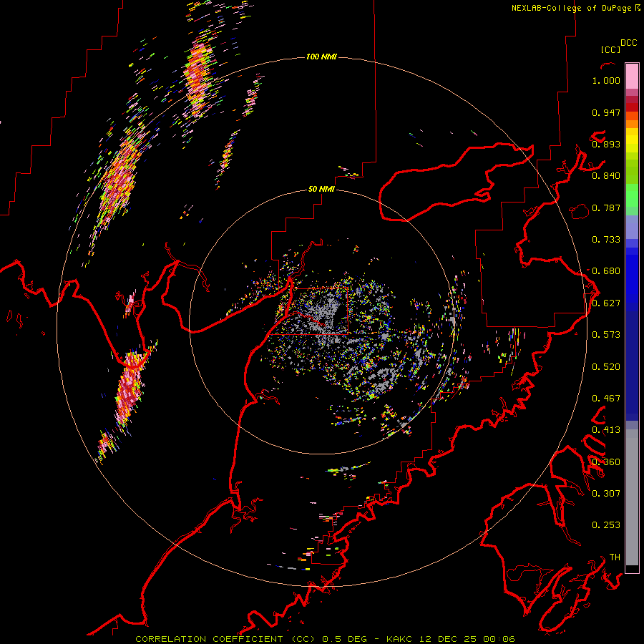
Task: Click the 0.360 legend value
Action: (606, 462)
